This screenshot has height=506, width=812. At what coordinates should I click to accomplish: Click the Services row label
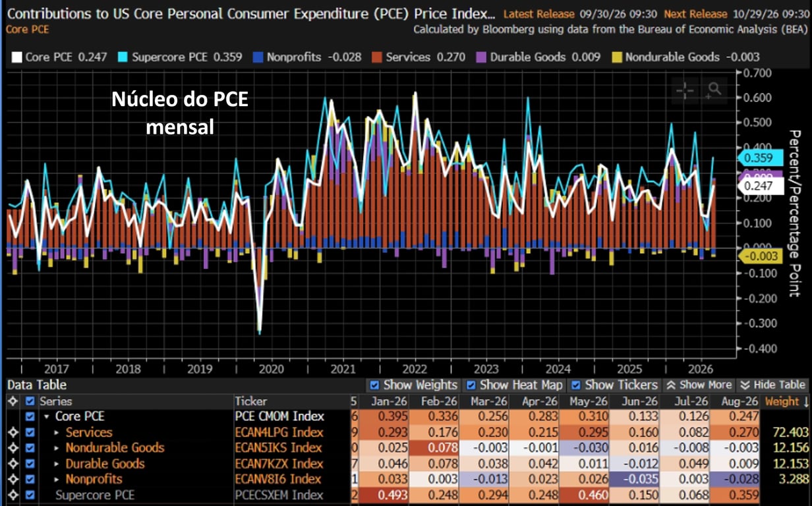pyautogui.click(x=88, y=432)
